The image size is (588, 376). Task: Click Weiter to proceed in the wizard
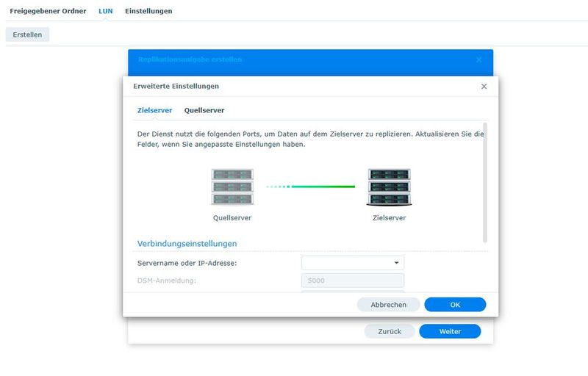click(450, 331)
